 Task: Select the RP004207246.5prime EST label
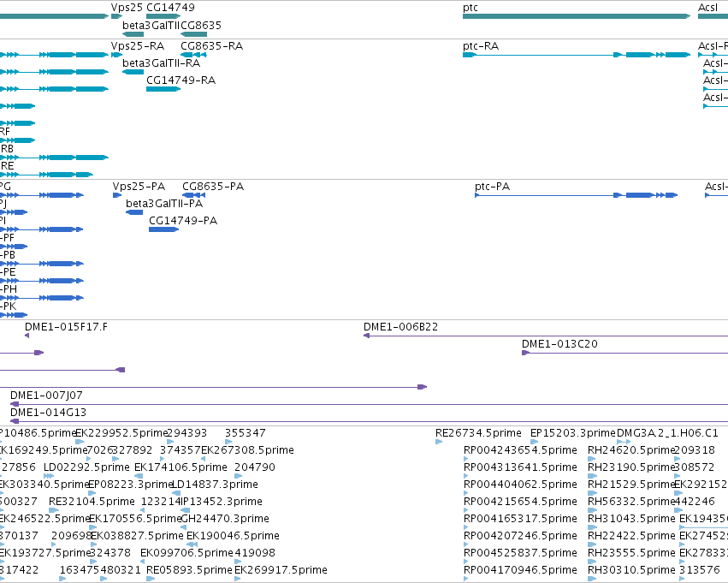(520, 536)
